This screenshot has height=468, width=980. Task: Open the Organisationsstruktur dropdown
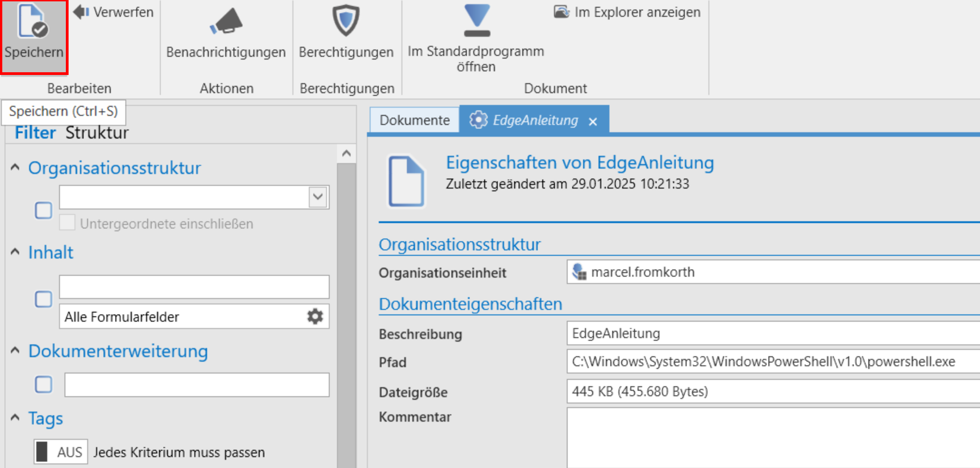[x=318, y=197]
